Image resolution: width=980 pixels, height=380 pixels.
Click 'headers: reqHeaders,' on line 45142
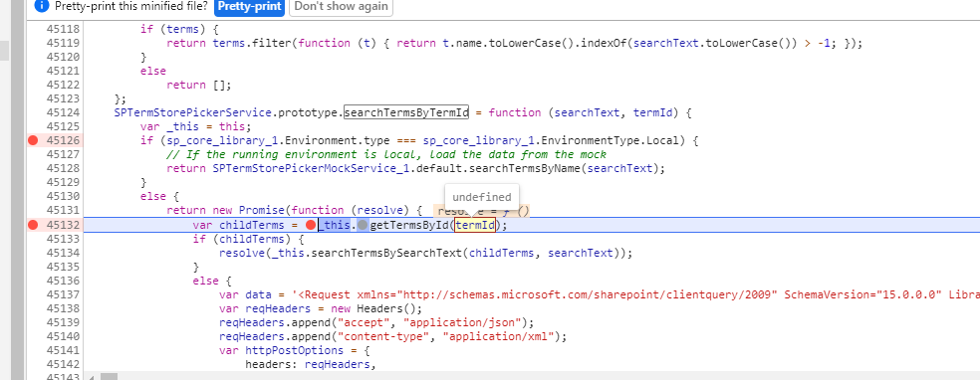[310, 365]
